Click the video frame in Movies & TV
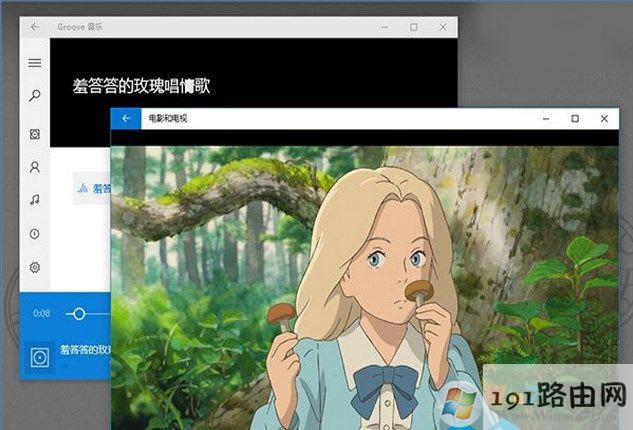The width and height of the screenshot is (633, 430). pyautogui.click(x=365, y=287)
